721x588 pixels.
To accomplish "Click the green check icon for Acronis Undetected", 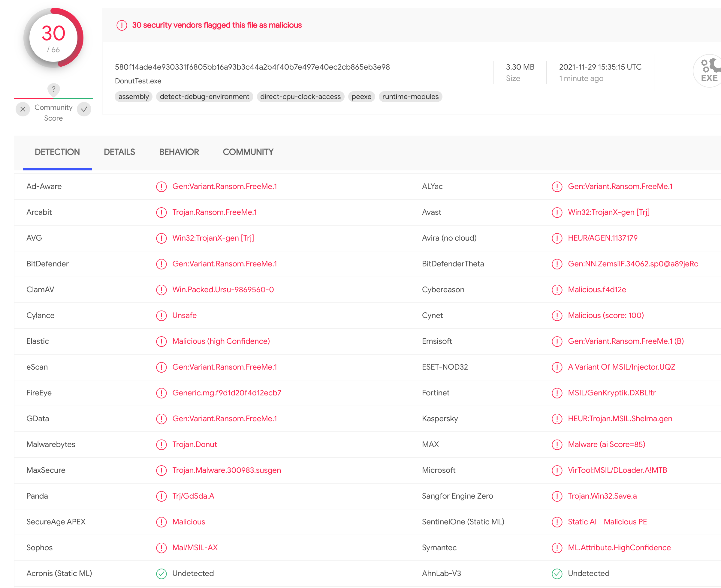I will click(x=161, y=573).
